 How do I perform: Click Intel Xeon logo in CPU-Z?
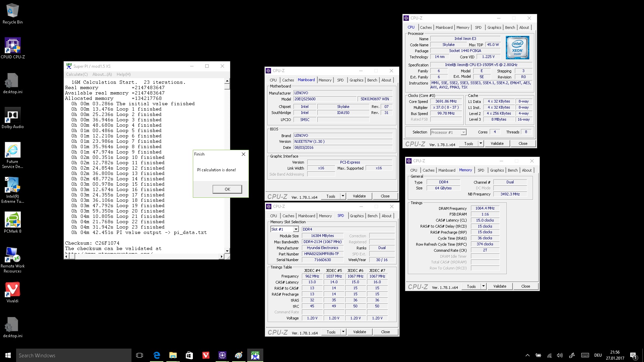517,48
